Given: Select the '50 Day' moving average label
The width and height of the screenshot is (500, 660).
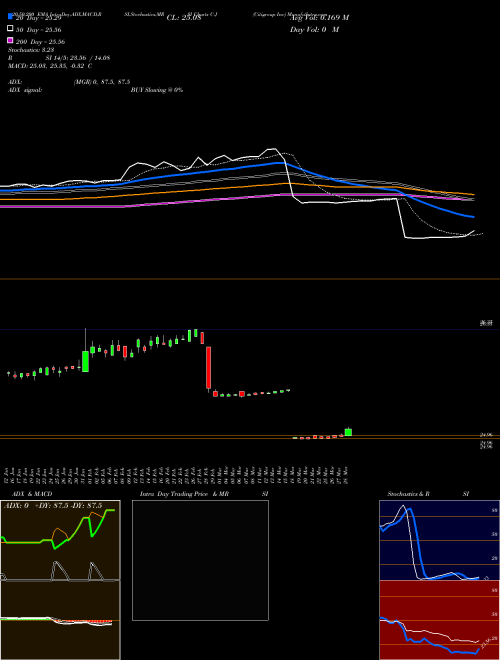Looking at the screenshot, I should tap(39, 30).
